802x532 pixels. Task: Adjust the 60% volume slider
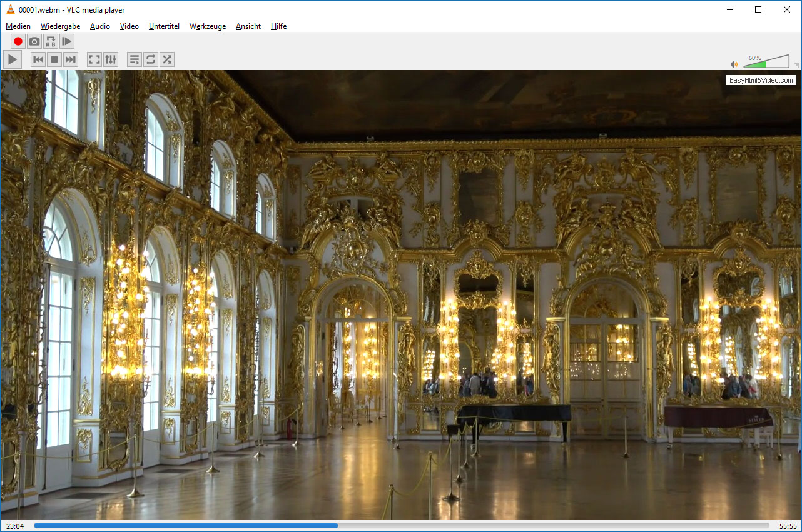766,63
